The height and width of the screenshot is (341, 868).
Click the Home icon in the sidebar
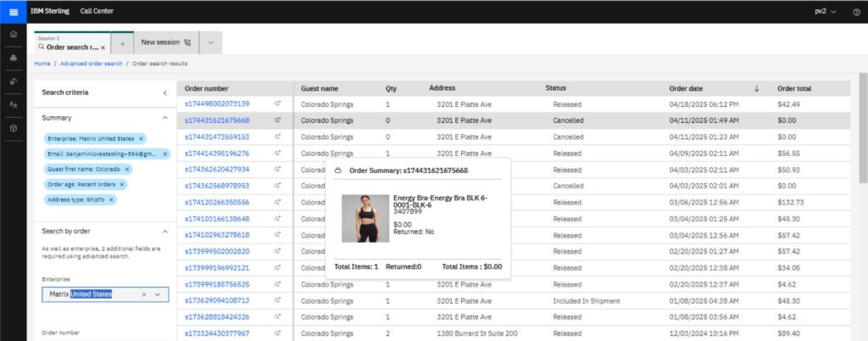click(13, 35)
